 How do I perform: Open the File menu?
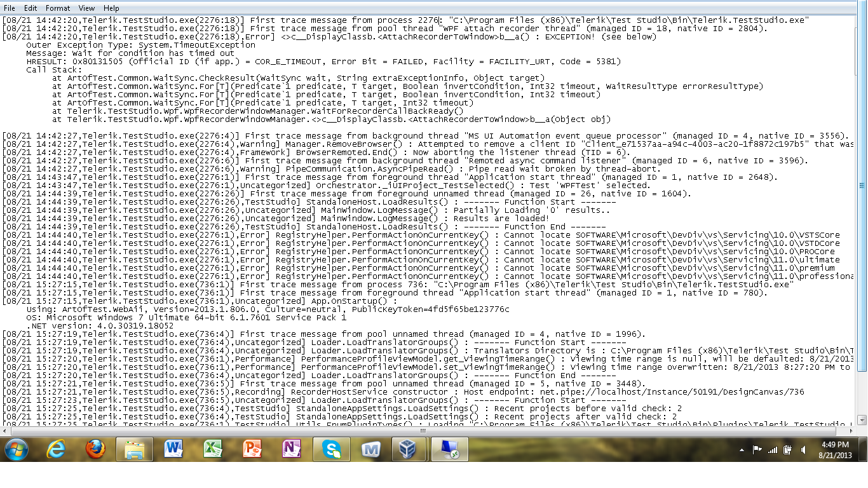pos(10,8)
